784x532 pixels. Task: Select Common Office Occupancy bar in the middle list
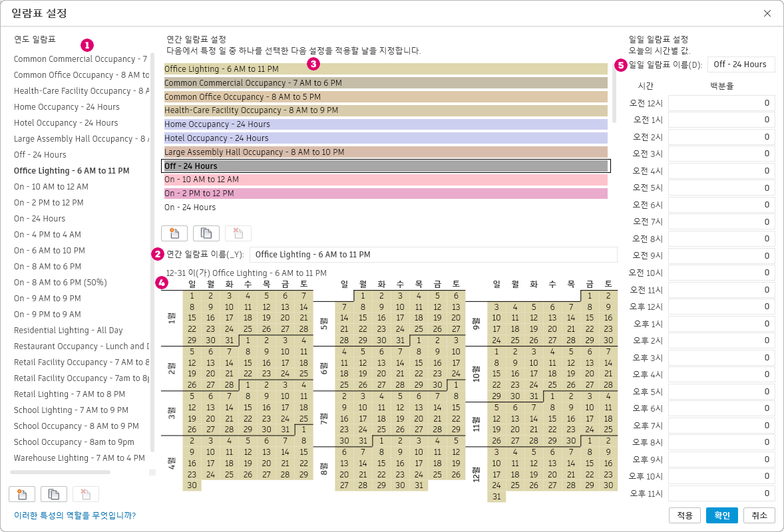tap(386, 97)
